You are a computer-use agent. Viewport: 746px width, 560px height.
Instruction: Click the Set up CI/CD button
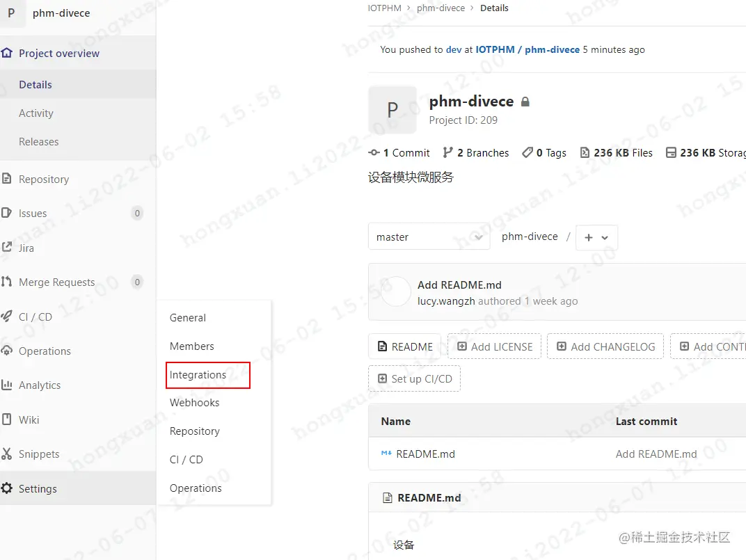point(414,378)
